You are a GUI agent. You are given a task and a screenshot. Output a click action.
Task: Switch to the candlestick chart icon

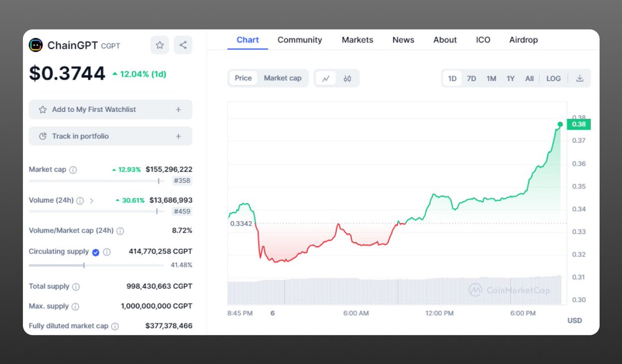pos(346,78)
